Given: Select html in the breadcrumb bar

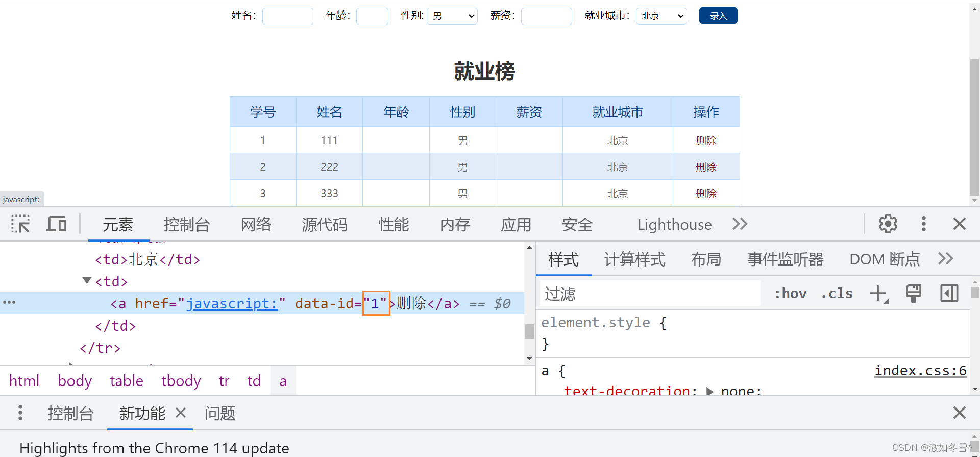Looking at the screenshot, I should (x=24, y=380).
